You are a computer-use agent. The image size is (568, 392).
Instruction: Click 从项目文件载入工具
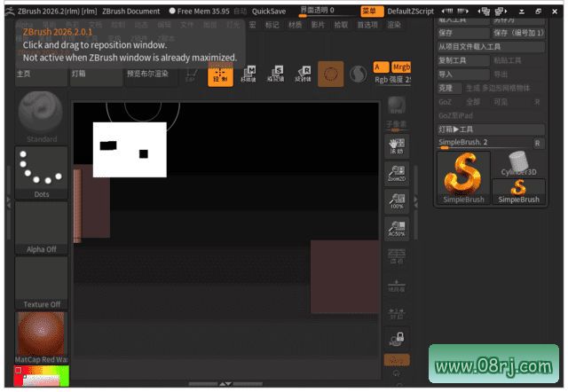click(491, 47)
